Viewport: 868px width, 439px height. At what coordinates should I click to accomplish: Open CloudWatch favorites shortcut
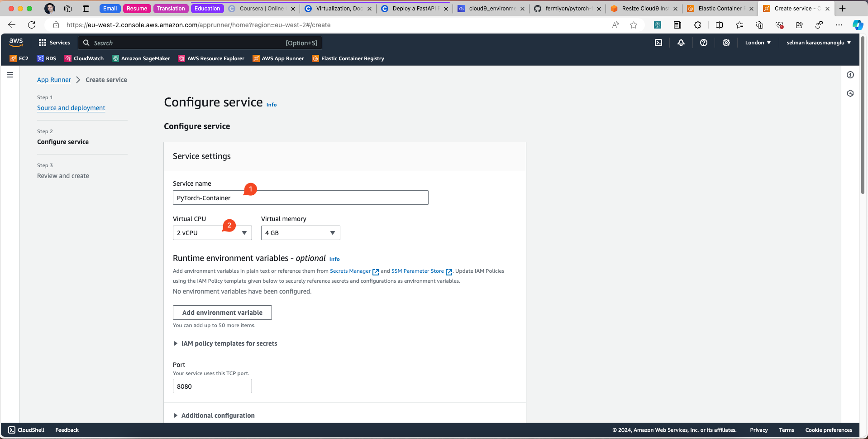tap(84, 58)
